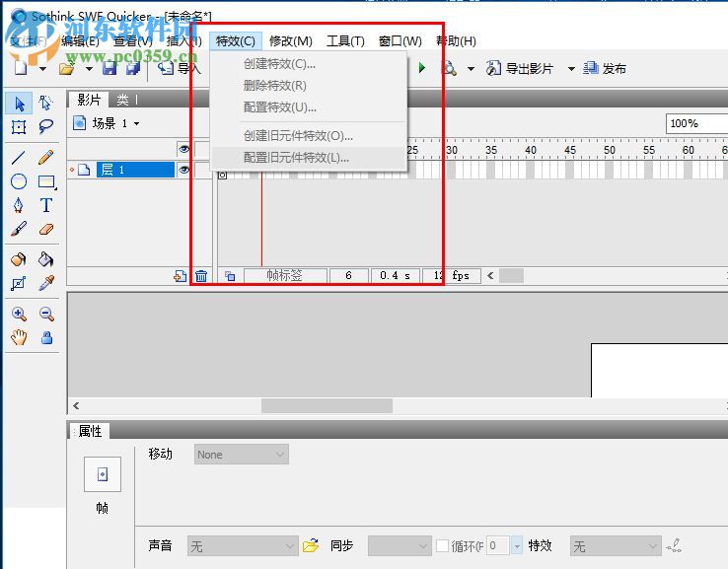
Task: Click the Preview magnifier icon
Action: (449, 68)
